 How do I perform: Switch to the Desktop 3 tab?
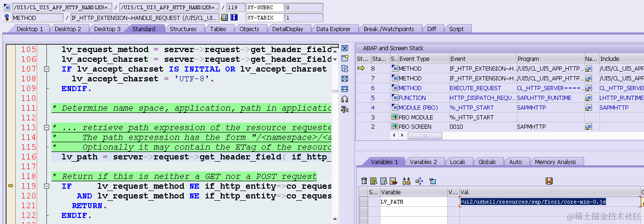pyautogui.click(x=107, y=29)
